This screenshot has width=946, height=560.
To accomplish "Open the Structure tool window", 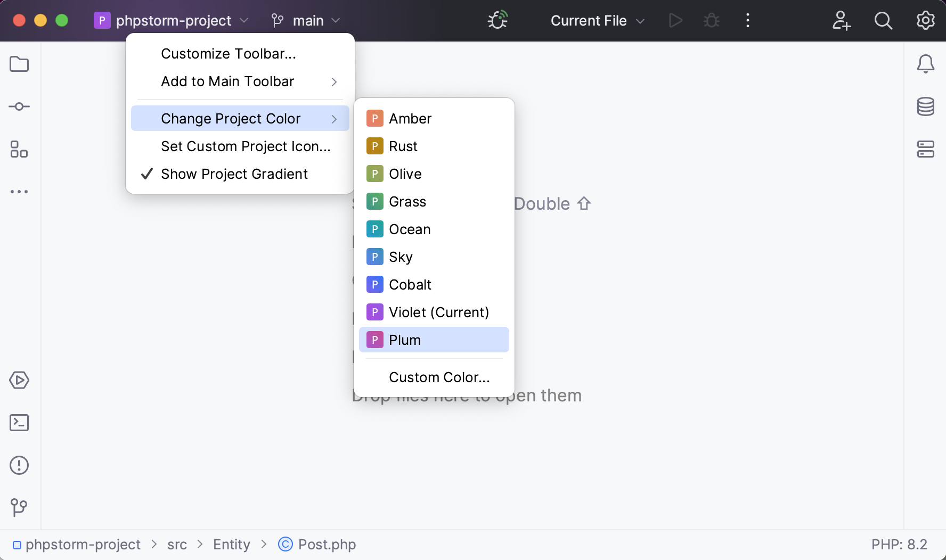I will click(19, 150).
